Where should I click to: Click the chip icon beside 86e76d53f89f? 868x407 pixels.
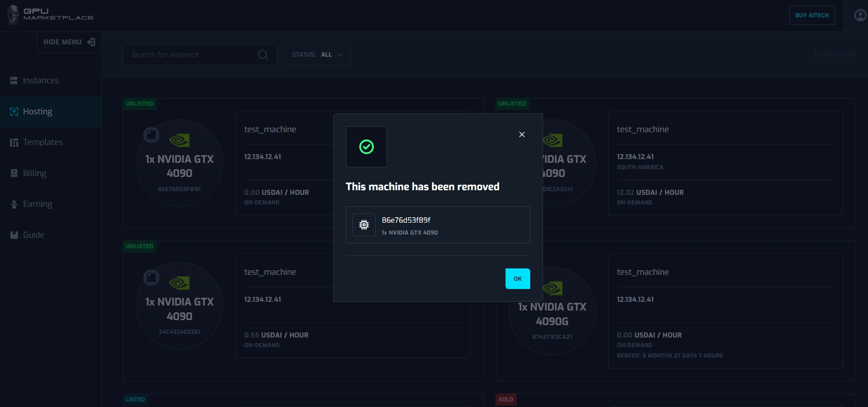[364, 225]
